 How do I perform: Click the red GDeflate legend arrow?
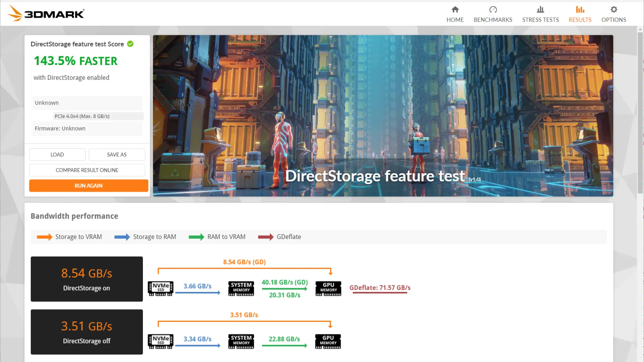click(266, 237)
